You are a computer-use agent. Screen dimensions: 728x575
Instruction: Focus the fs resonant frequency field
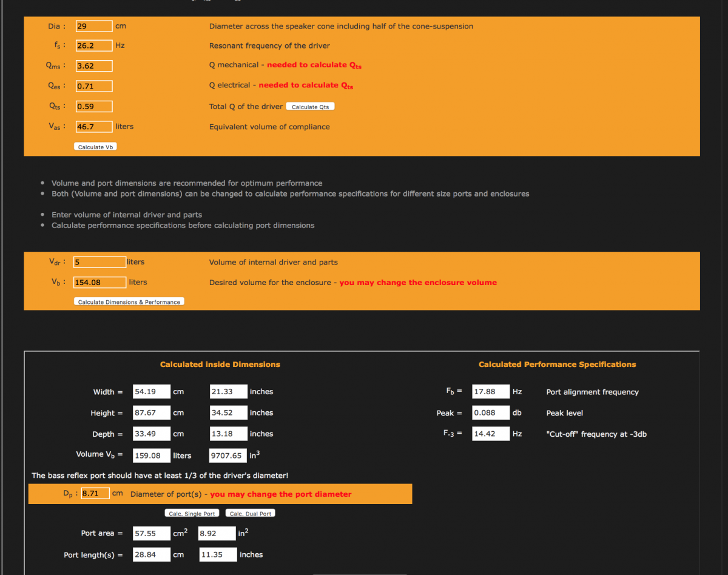tap(94, 45)
